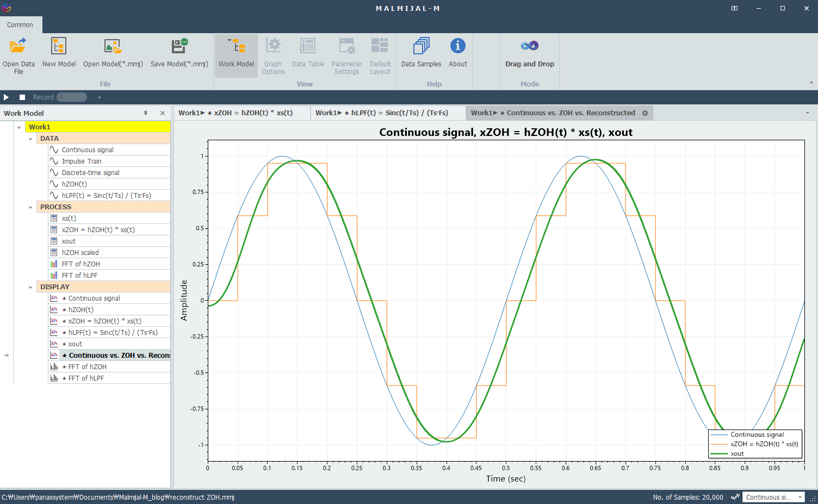Viewport: 818px width, 504px height.
Task: Stop simulation with the stop button
Action: coord(22,97)
